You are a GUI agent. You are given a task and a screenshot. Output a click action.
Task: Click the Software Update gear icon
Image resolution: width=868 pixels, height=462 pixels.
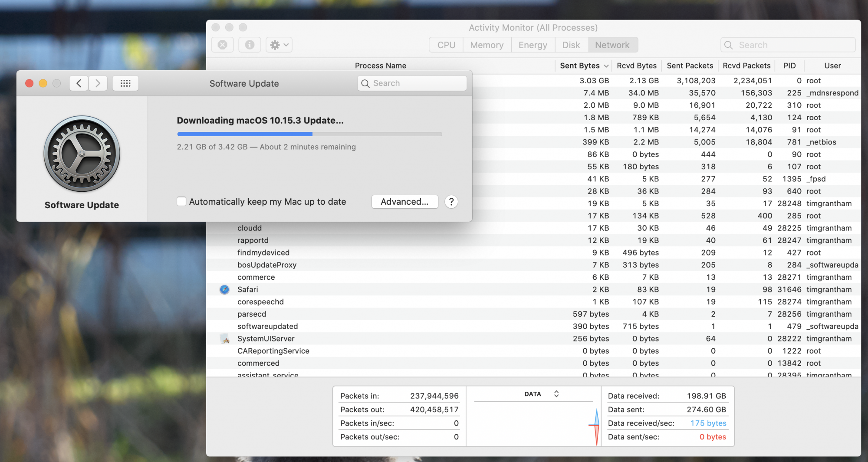[x=82, y=154]
